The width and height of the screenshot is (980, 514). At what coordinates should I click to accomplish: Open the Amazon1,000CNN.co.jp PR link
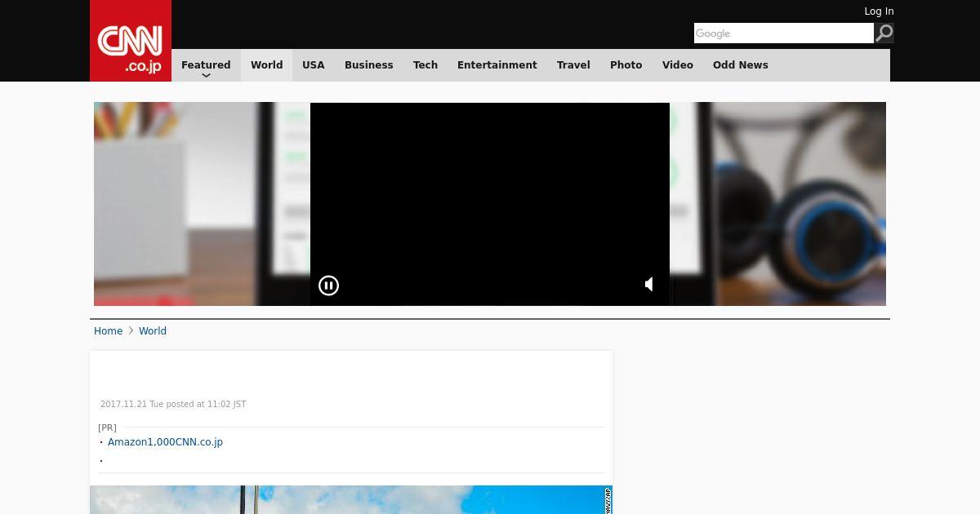165,442
